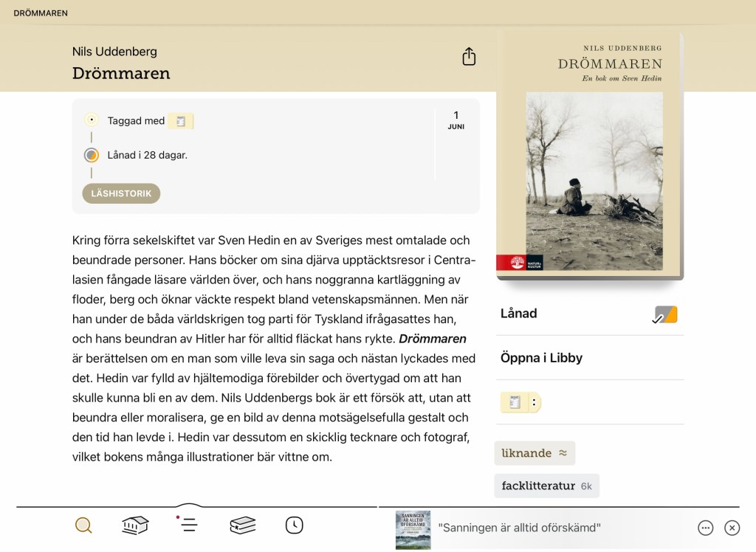
Task: Open the library building icon
Action: pyautogui.click(x=135, y=525)
